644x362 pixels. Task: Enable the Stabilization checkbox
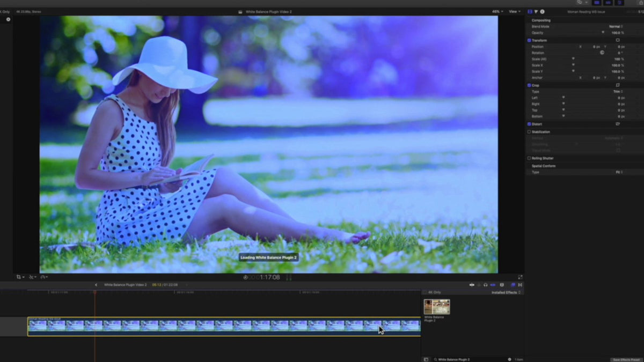click(529, 131)
